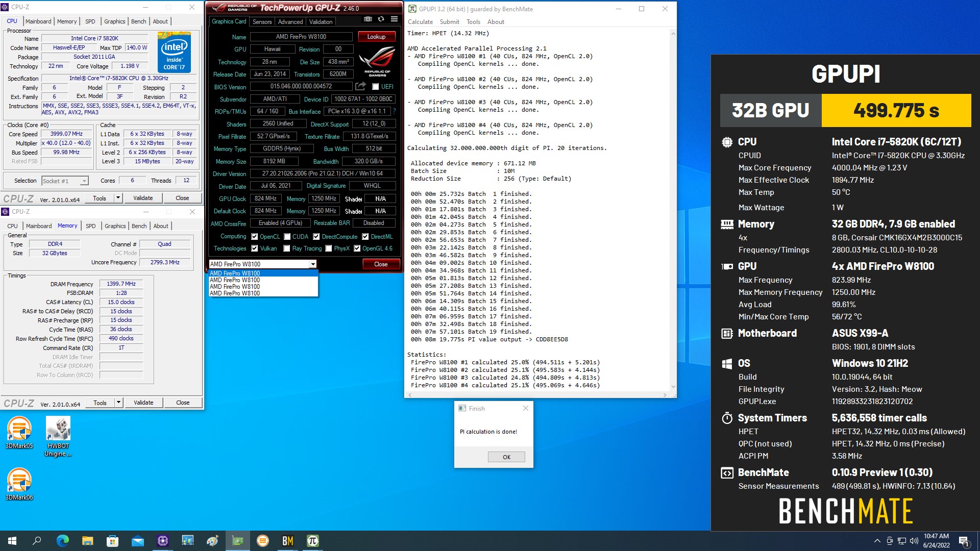The height and width of the screenshot is (551, 980).
Task: Toggle the OpenCL checkbox in GPU-Z
Action: (254, 237)
